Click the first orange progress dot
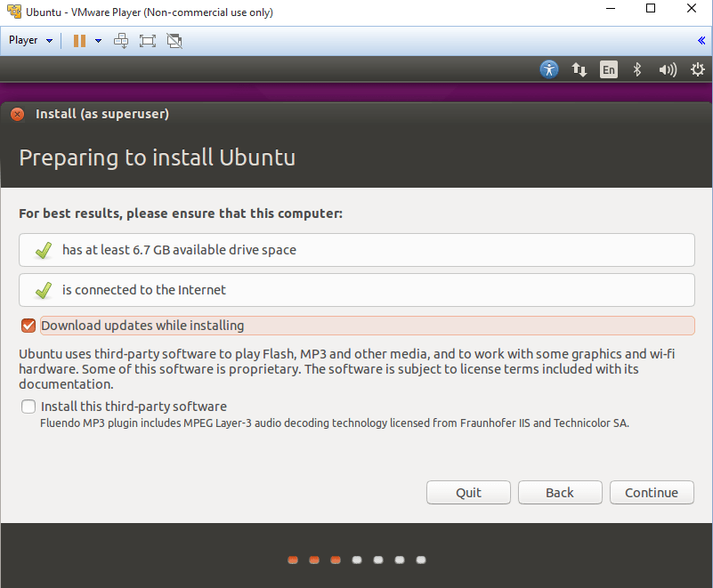This screenshot has height=588, width=713. 293,560
